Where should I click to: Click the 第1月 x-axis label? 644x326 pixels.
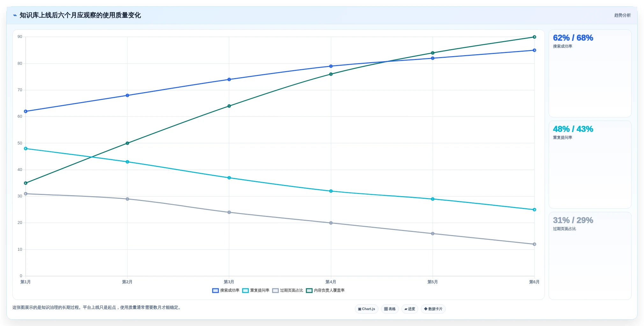click(x=26, y=282)
